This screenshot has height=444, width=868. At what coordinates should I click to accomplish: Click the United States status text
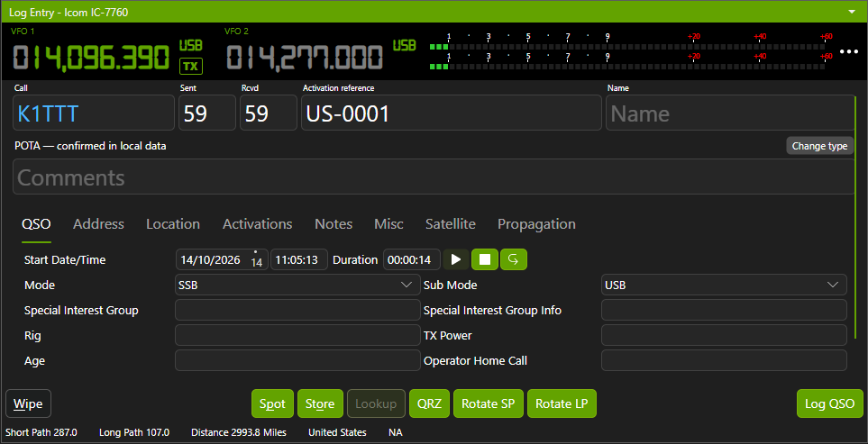[x=337, y=432]
